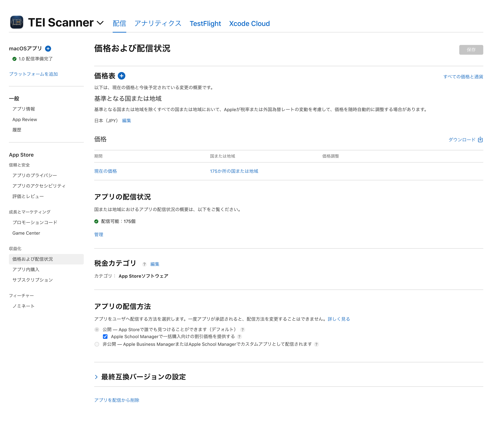Viewport: 504px width, 447px height.
Task: Select the 非公開 custom app radio button
Action: (97, 344)
